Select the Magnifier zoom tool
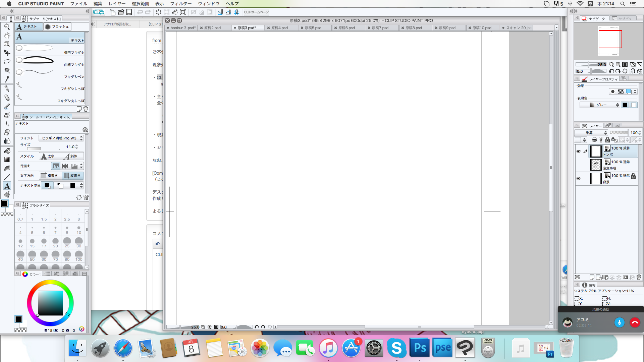Screen dimensions: 644x362 tap(7, 27)
